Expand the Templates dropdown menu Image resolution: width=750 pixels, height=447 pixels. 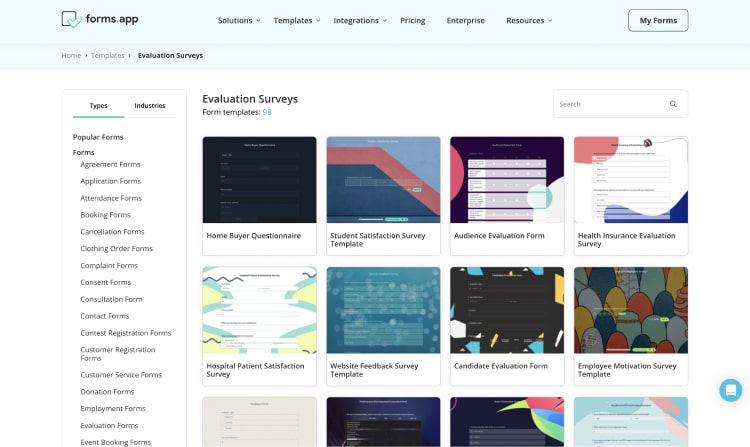click(x=297, y=20)
